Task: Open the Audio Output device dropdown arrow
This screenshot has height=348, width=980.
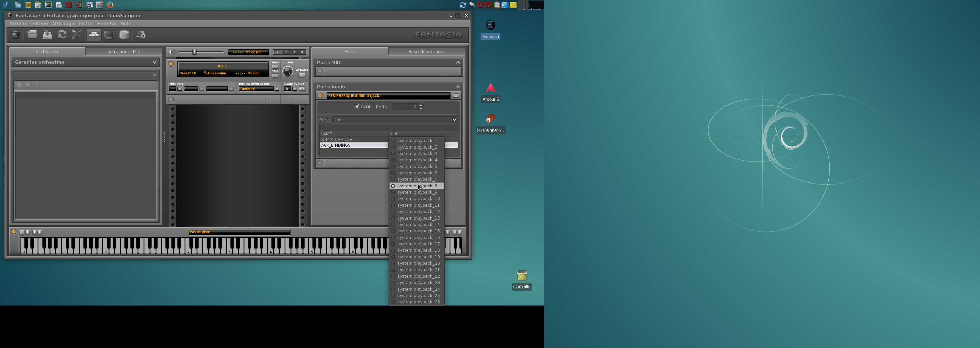Action: (x=294, y=89)
